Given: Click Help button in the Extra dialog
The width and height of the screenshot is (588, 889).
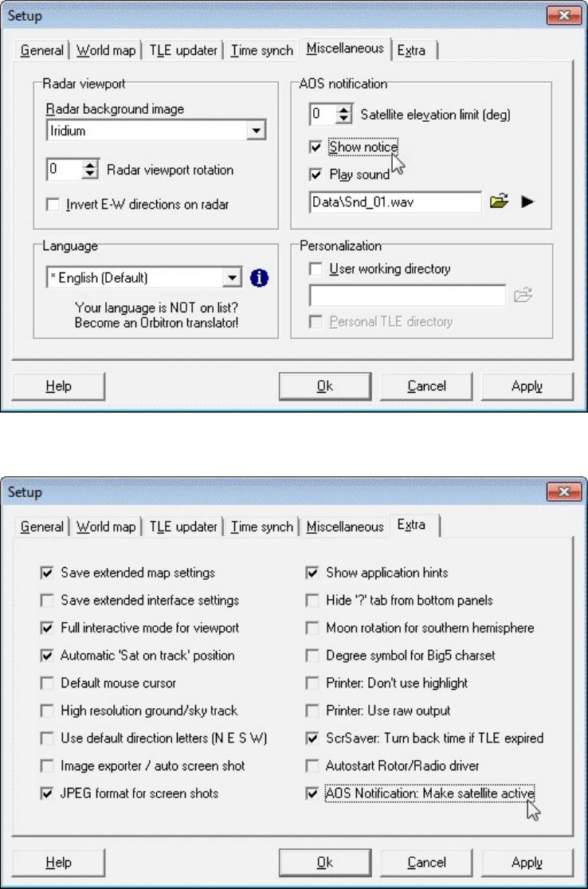Looking at the screenshot, I should pos(58,863).
